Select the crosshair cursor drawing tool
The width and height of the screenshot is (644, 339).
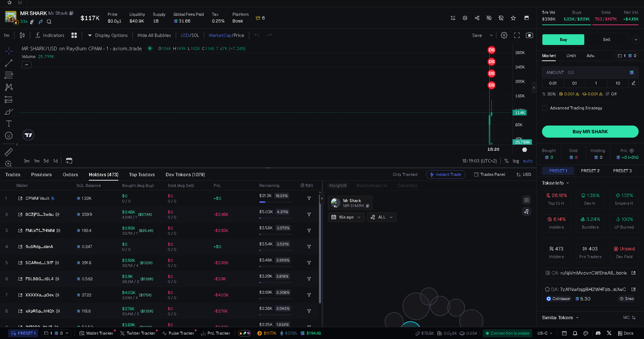coord(9,51)
